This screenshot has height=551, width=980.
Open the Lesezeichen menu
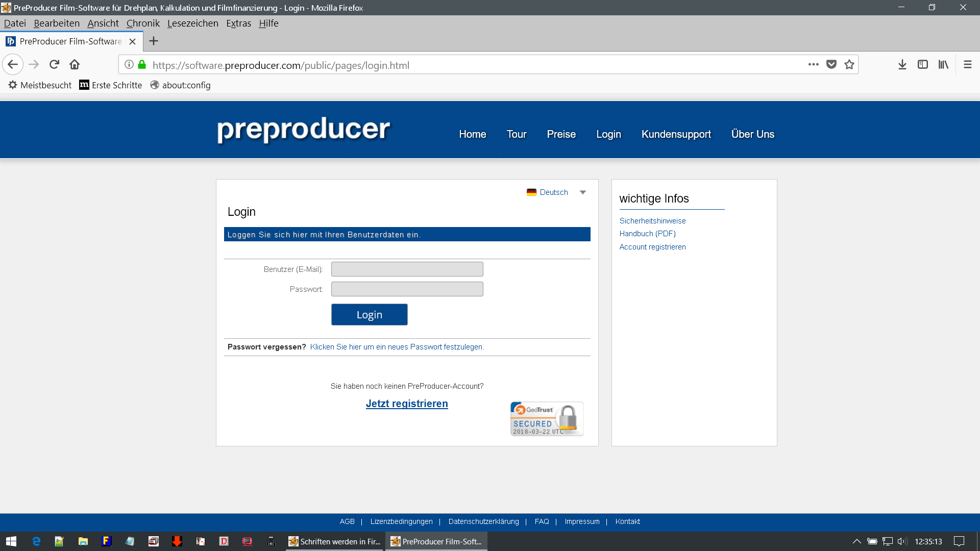coord(192,23)
